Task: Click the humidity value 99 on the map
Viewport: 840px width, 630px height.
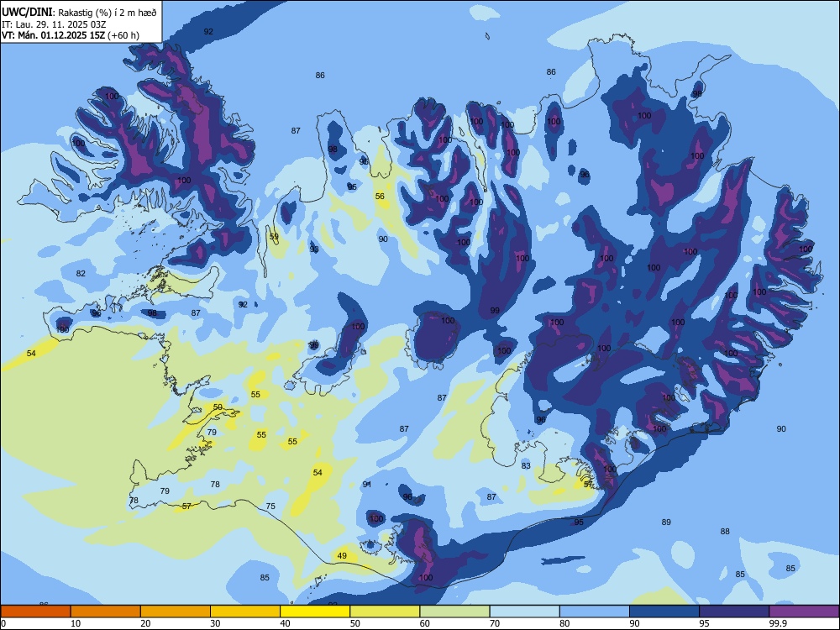Action: point(495,310)
